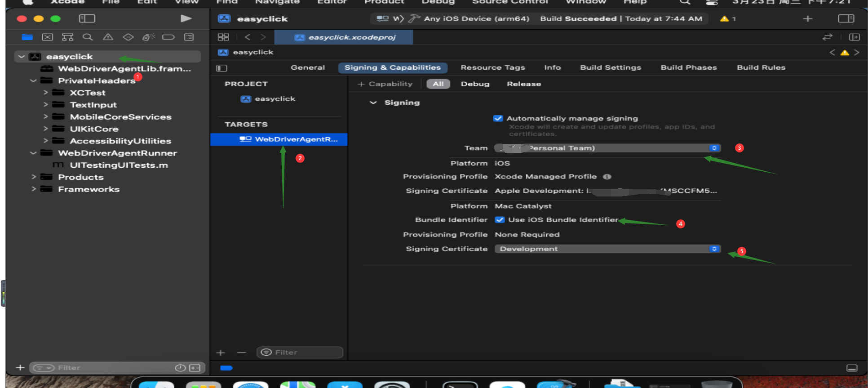Remove the selected target with minus button

pyautogui.click(x=242, y=353)
